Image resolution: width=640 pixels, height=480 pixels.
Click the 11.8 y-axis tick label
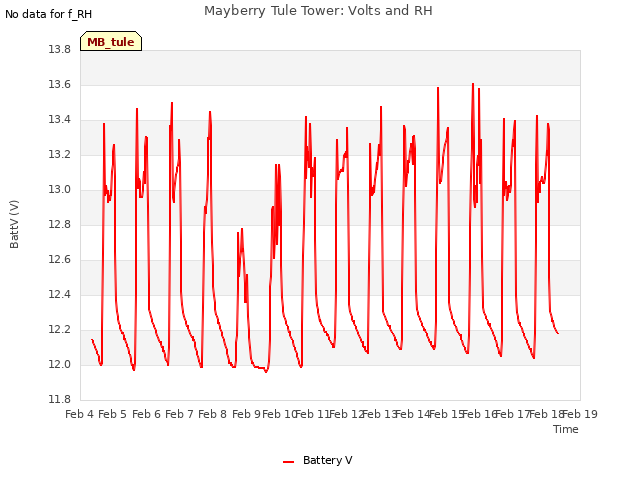click(60, 400)
